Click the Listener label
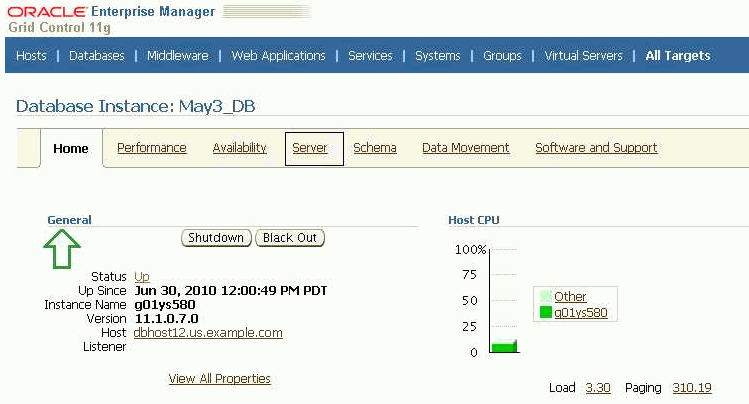This screenshot has height=404, width=749. pyautogui.click(x=105, y=347)
